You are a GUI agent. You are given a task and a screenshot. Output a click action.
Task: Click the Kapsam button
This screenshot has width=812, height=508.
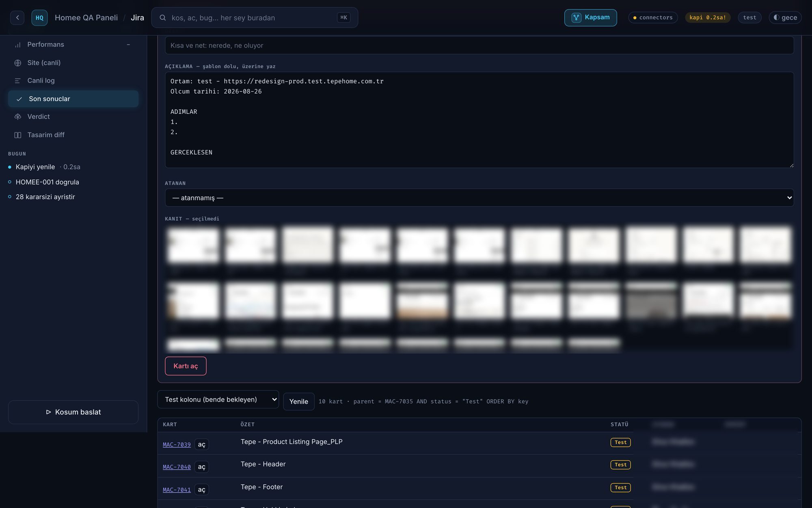coord(590,17)
